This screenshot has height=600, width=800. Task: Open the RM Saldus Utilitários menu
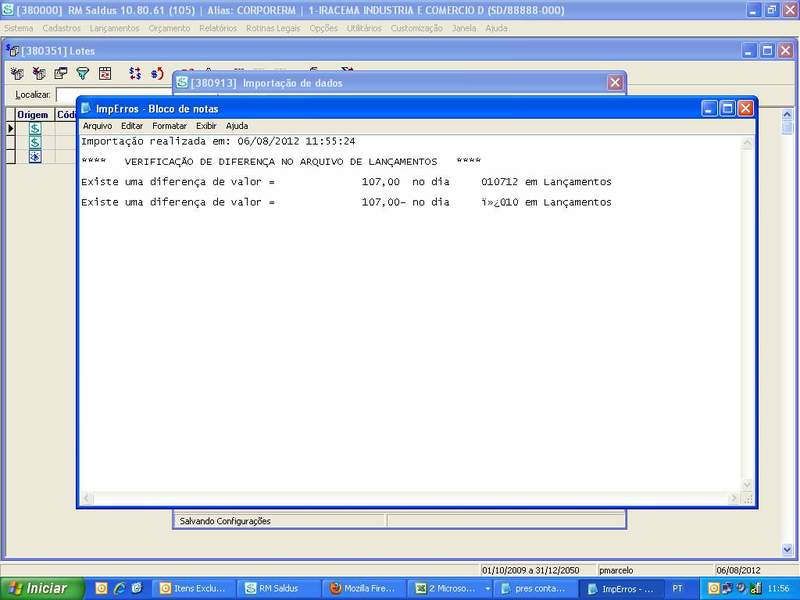[x=364, y=29]
